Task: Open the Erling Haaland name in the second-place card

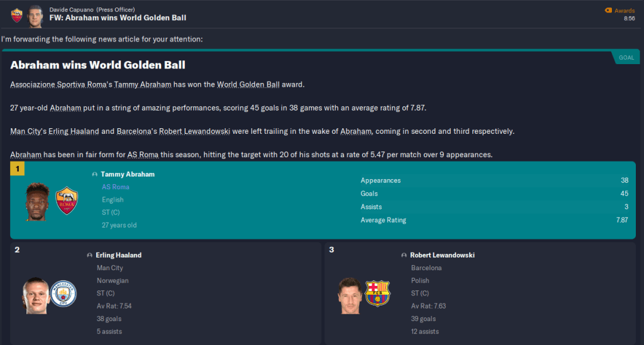Action: (118, 255)
